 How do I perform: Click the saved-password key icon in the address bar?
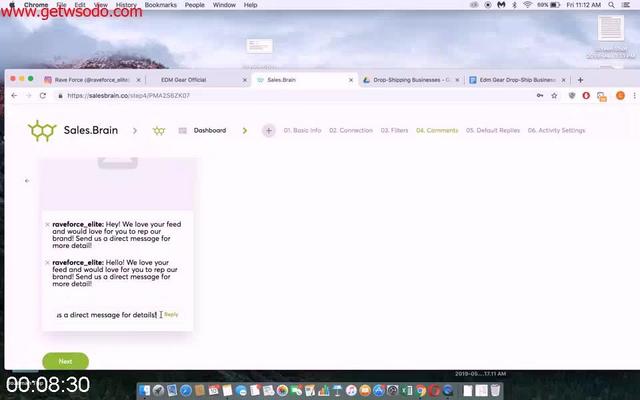pyautogui.click(x=540, y=96)
